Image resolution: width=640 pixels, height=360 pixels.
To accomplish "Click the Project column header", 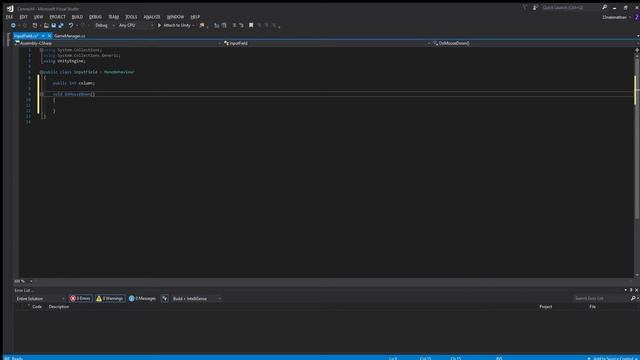I will [x=546, y=307].
